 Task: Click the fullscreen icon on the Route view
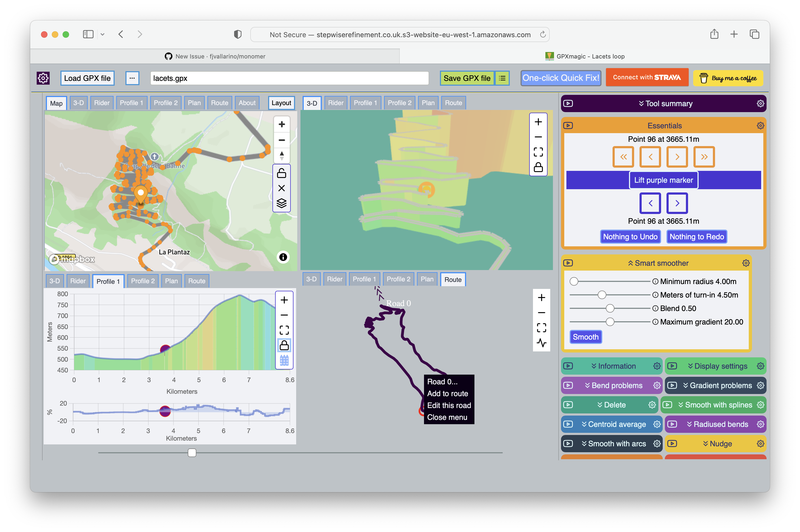542,327
